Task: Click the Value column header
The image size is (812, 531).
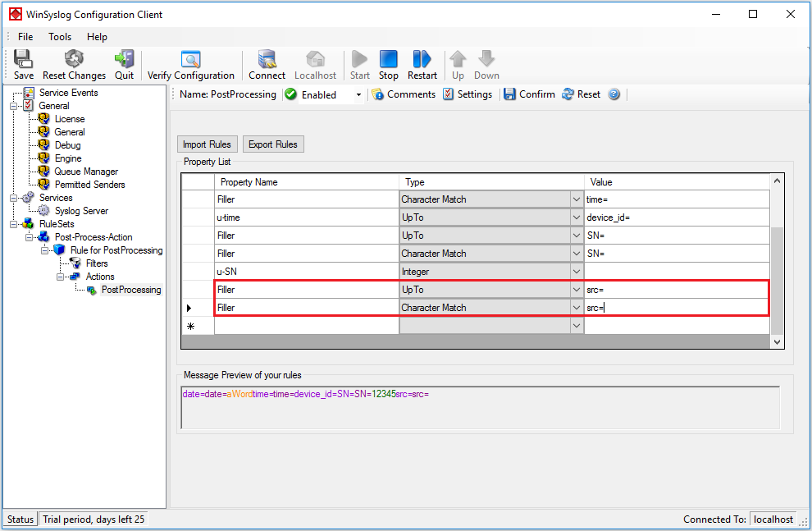Action: tap(677, 182)
